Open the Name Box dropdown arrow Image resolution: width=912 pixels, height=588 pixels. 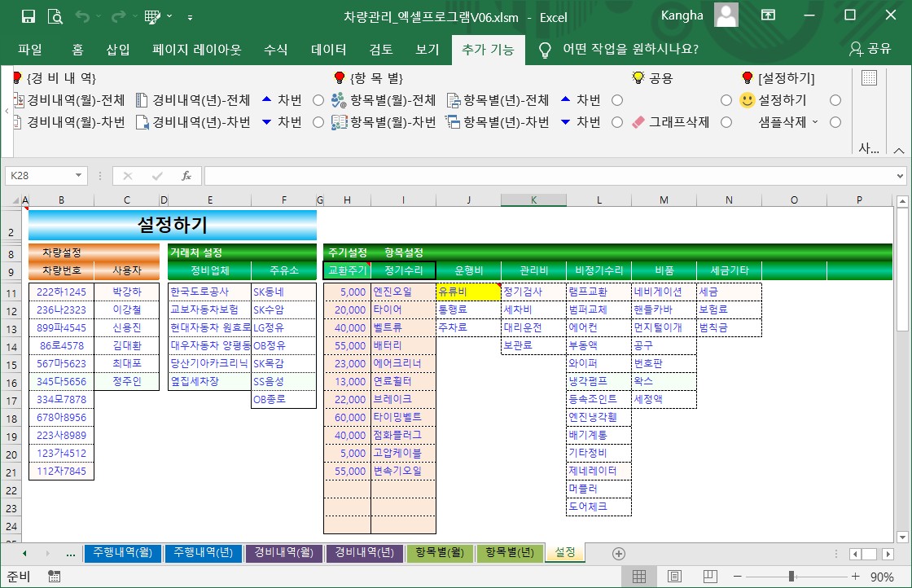[78, 175]
